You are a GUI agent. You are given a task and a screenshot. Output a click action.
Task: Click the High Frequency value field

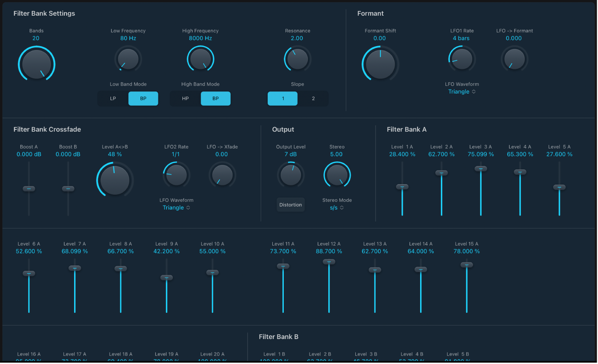(200, 38)
